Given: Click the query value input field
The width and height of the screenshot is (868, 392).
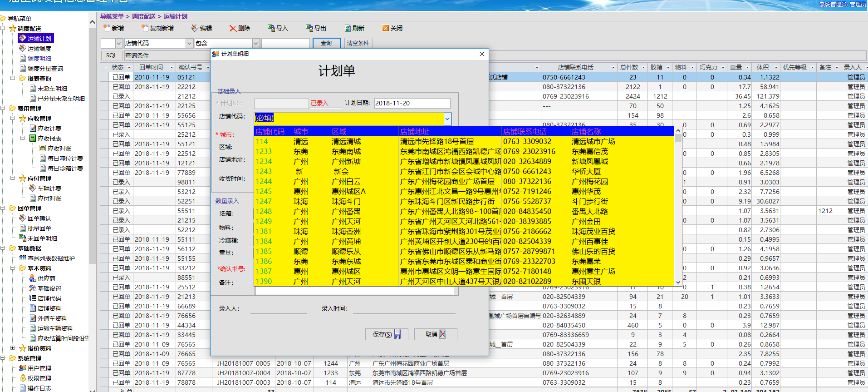Looking at the screenshot, I should pyautogui.click(x=285, y=43).
